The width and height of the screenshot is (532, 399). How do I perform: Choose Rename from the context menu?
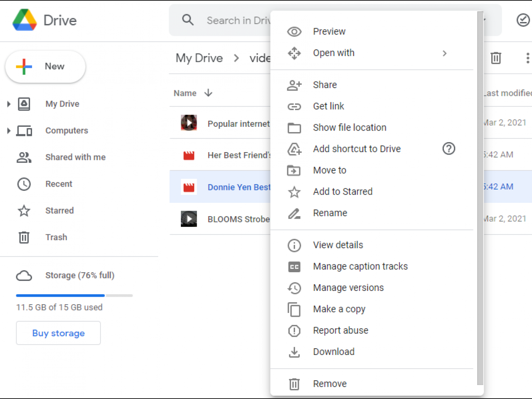pyautogui.click(x=330, y=213)
